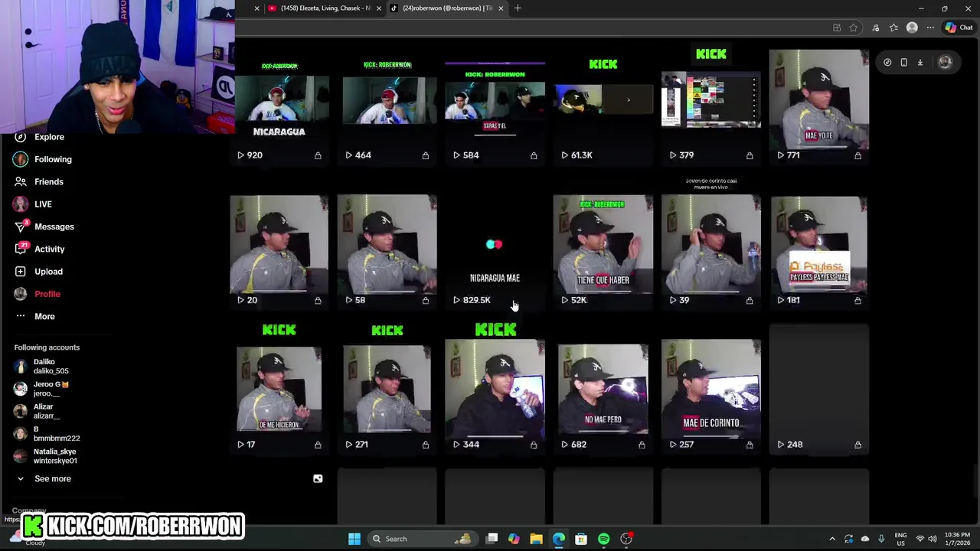Open Task View on the taskbar
Viewport: 980px width, 551px height.
tap(492, 539)
